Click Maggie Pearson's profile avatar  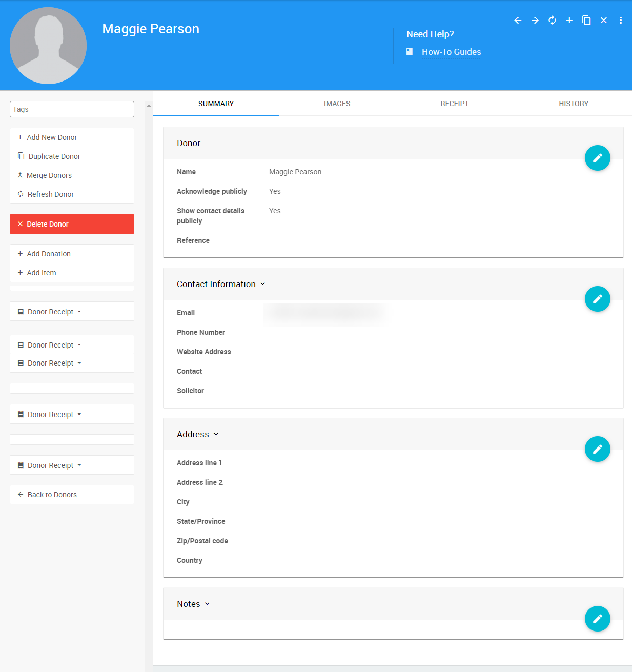[x=48, y=46]
